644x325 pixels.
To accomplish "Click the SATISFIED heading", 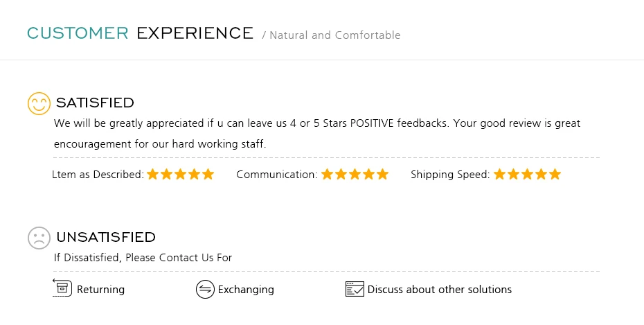I will pos(95,103).
